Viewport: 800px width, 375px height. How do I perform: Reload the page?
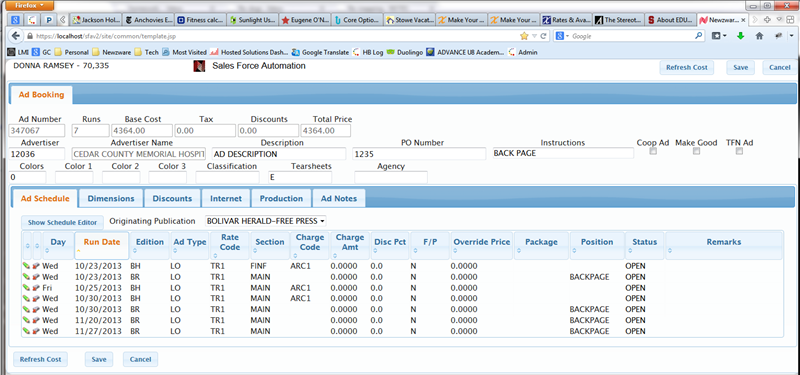(544, 36)
